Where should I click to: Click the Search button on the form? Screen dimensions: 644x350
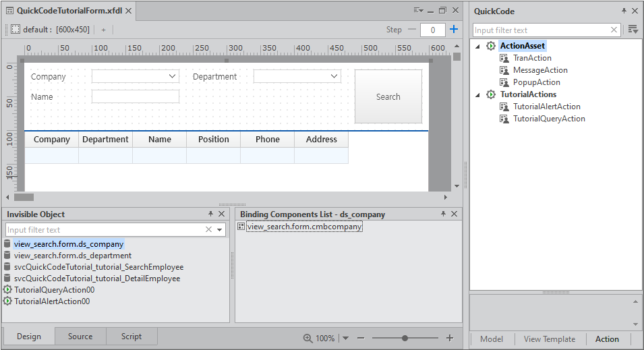388,96
